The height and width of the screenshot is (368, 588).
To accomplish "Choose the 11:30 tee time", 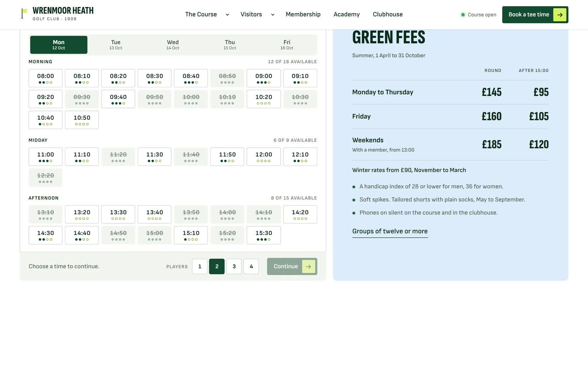I will pyautogui.click(x=155, y=157).
